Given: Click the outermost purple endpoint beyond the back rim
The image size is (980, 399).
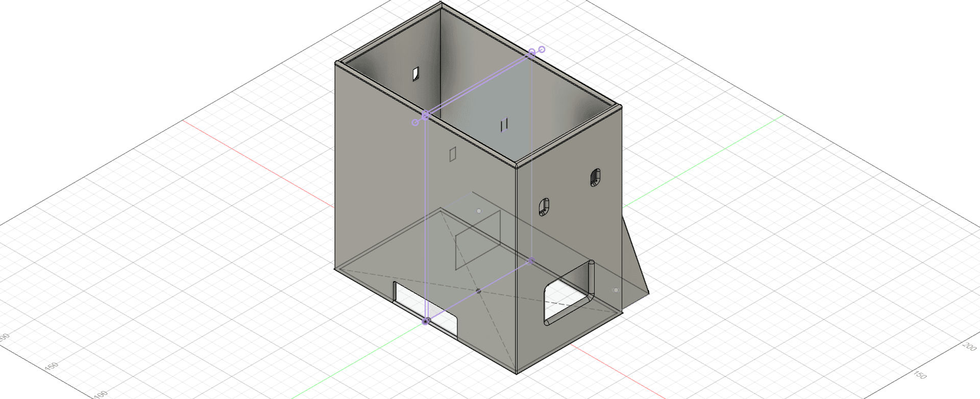Looking at the screenshot, I should click(x=542, y=49).
